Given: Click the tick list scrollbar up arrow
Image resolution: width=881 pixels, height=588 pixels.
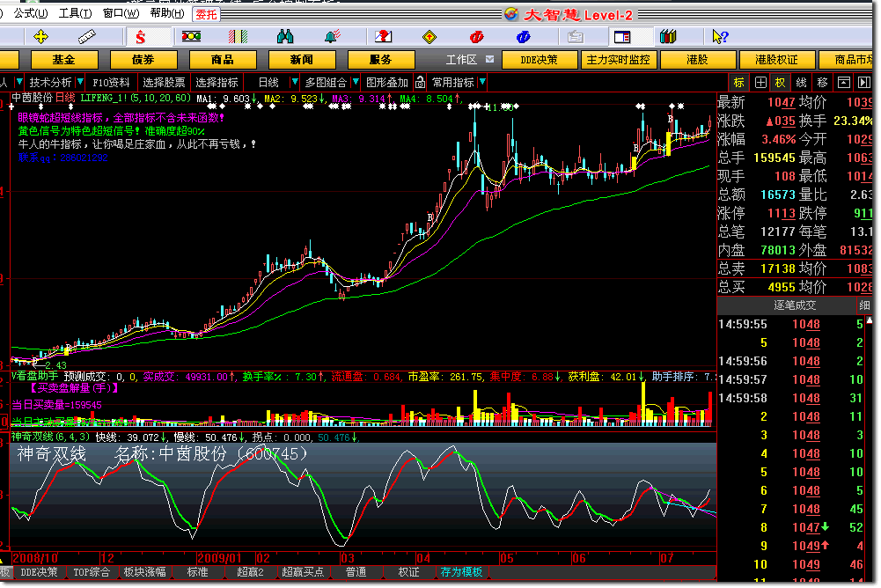Looking at the screenshot, I should point(870,320).
